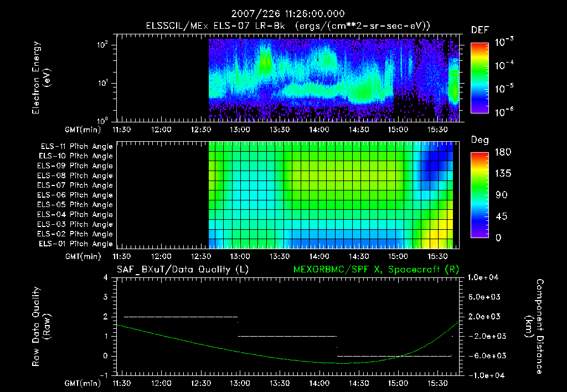This screenshot has width=567, height=392.
Task: Select the ELS-07 Pitch Angle row label
Action: [75, 185]
